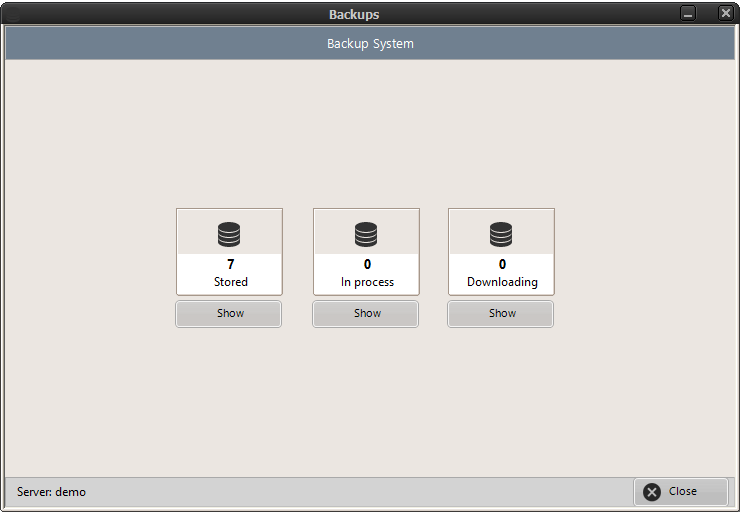The width and height of the screenshot is (740, 512).
Task: Click the X icon in the Close button
Action: coord(652,492)
